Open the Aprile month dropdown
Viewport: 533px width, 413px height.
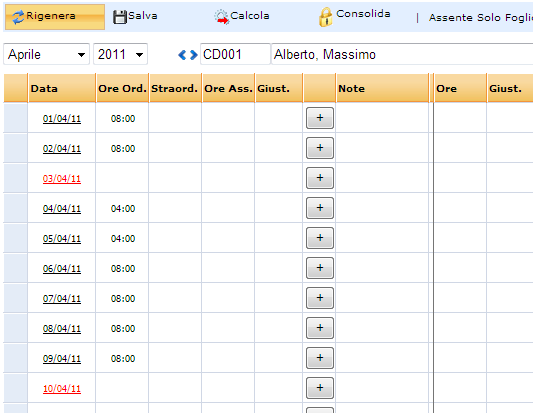tap(46, 54)
